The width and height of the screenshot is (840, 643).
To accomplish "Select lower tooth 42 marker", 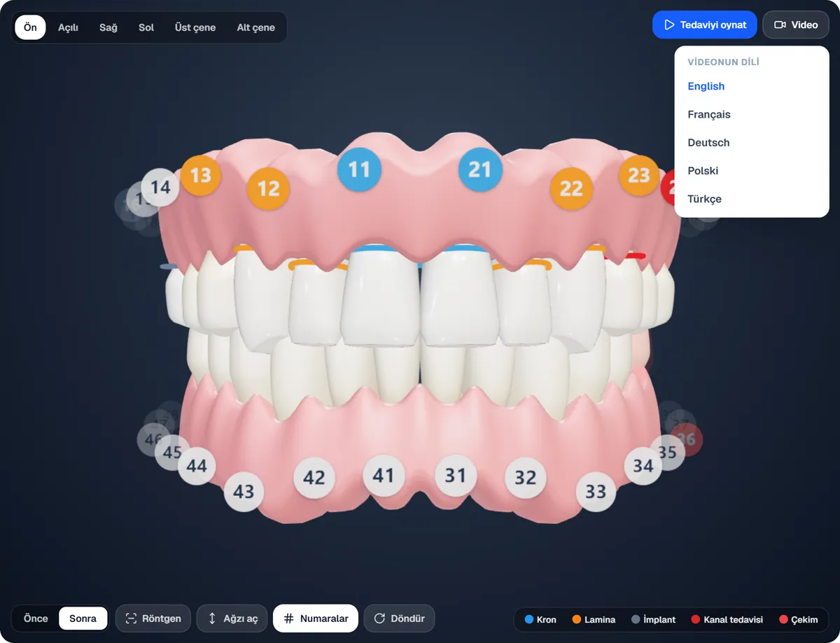I will [314, 478].
